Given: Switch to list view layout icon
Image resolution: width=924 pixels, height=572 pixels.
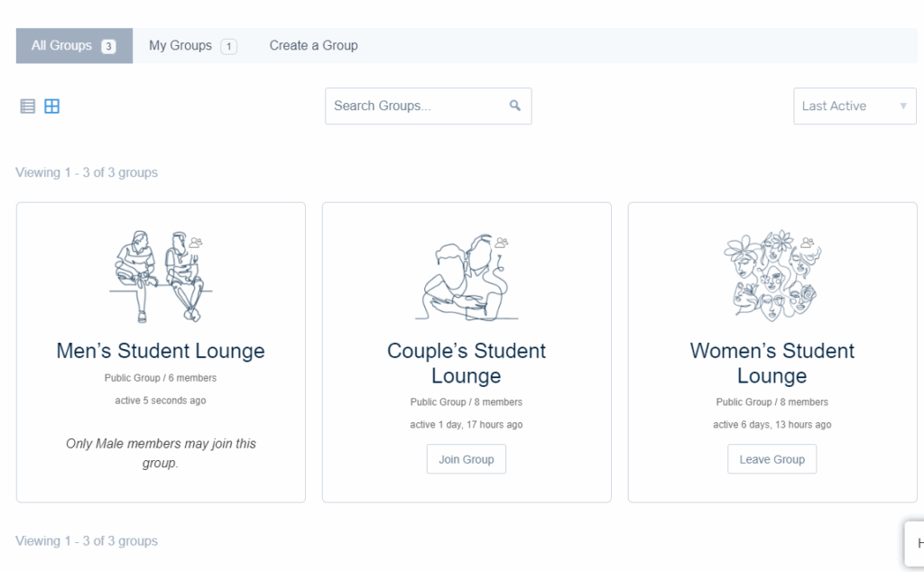Looking at the screenshot, I should [28, 106].
